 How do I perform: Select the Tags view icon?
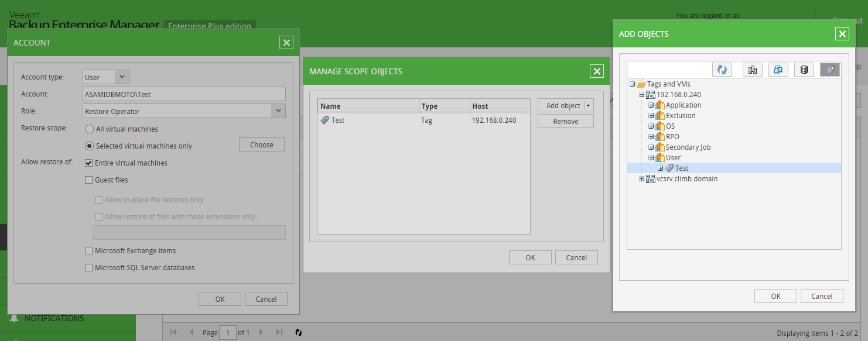(830, 70)
